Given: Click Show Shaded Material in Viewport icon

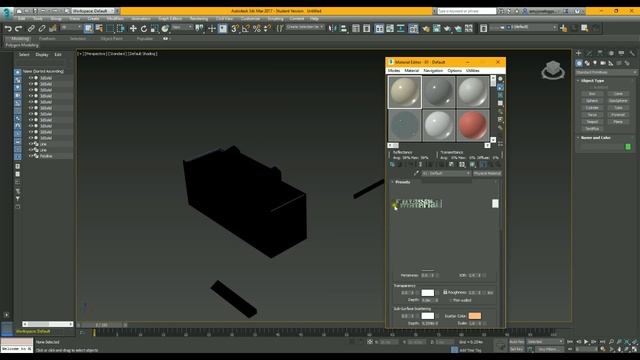Looking at the screenshot, I should pos(472,164).
